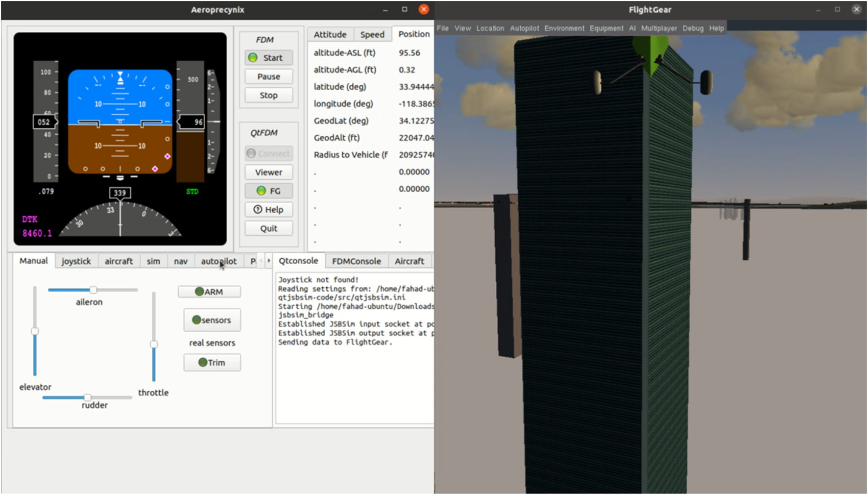Image resolution: width=868 pixels, height=495 pixels.
Task: Click the tab scroll right arrow
Action: (x=268, y=261)
